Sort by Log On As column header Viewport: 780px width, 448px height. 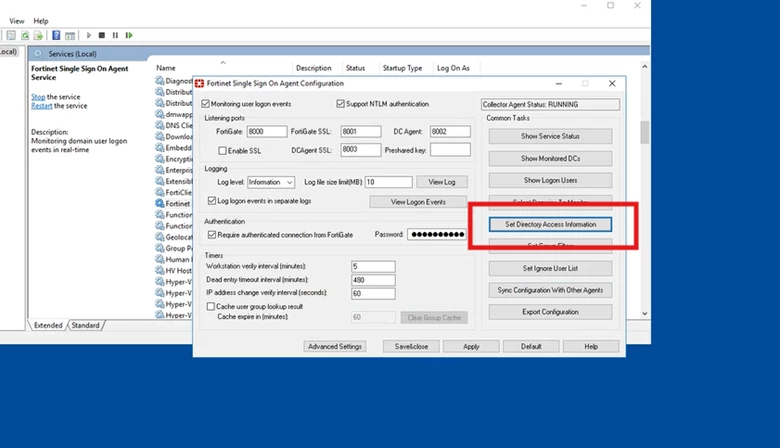pyautogui.click(x=453, y=68)
